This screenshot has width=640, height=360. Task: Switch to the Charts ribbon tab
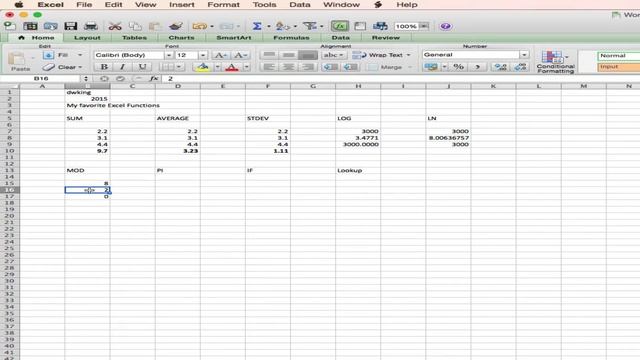182,38
